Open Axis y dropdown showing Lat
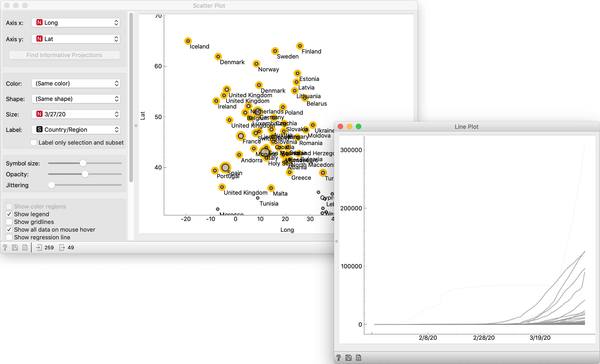 click(76, 39)
